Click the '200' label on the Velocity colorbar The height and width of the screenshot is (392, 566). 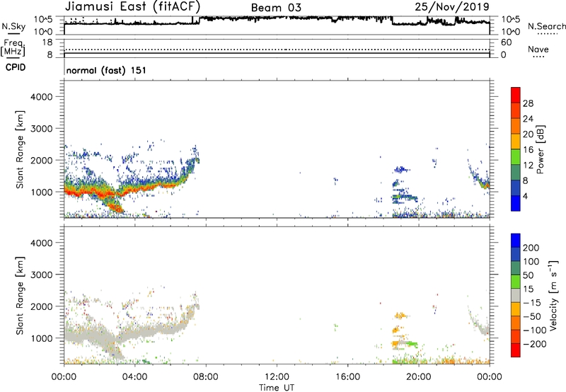(x=531, y=248)
